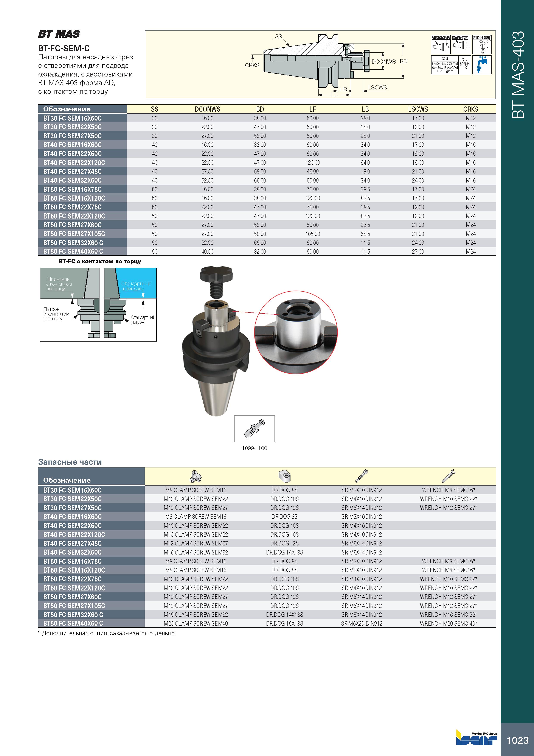Viewport: 534px width, 756px height.
Task: Click the 0.005 runout tolerance icon
Action: tap(441, 44)
